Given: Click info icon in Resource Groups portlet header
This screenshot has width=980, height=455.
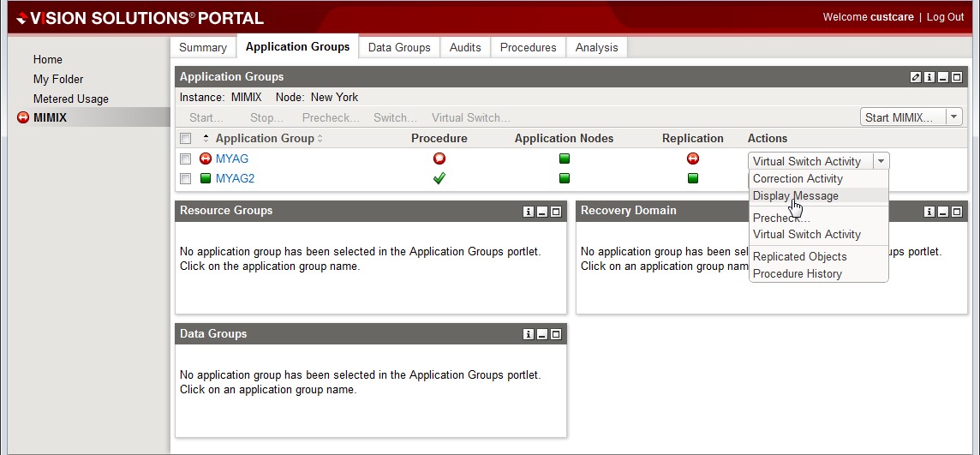Looking at the screenshot, I should pyautogui.click(x=529, y=212).
